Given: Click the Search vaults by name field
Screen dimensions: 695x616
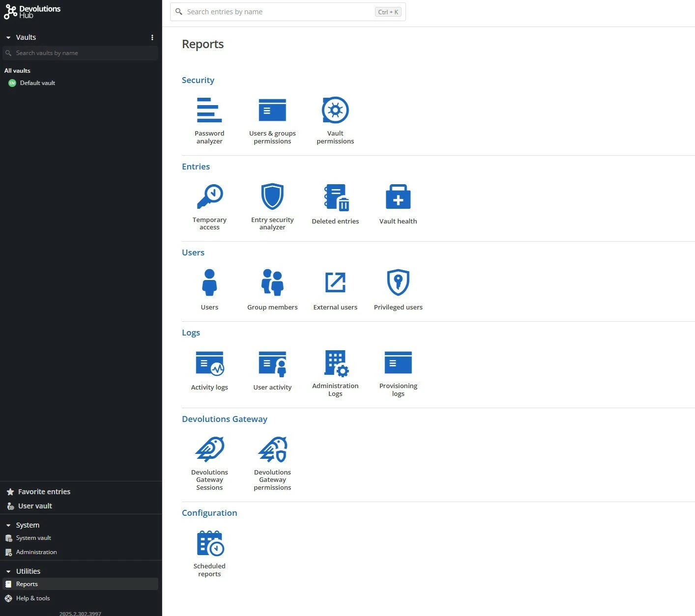Looking at the screenshot, I should pos(80,53).
